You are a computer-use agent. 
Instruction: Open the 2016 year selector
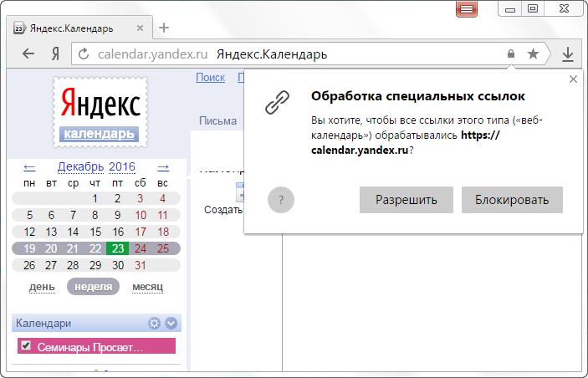[122, 167]
